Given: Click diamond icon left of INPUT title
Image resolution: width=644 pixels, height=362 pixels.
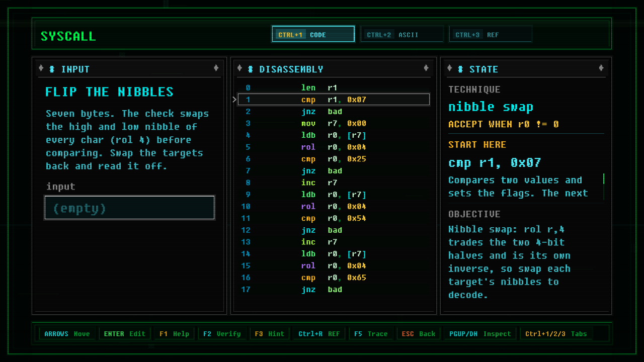Looking at the screenshot, I should tap(41, 68).
